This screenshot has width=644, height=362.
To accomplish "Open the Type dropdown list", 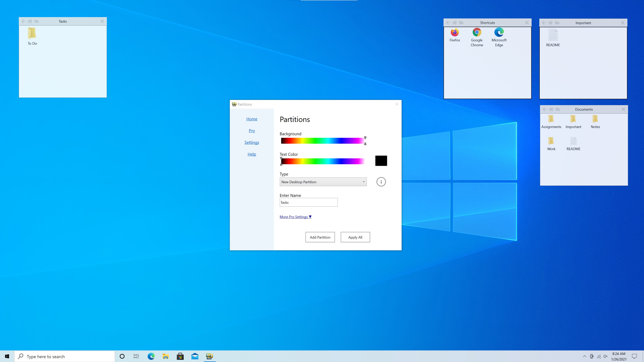I will (x=323, y=182).
